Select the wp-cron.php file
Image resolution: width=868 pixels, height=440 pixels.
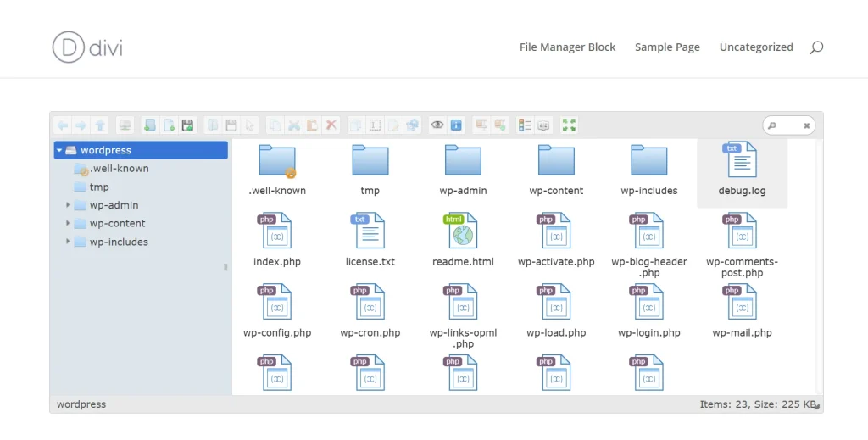[x=370, y=310]
